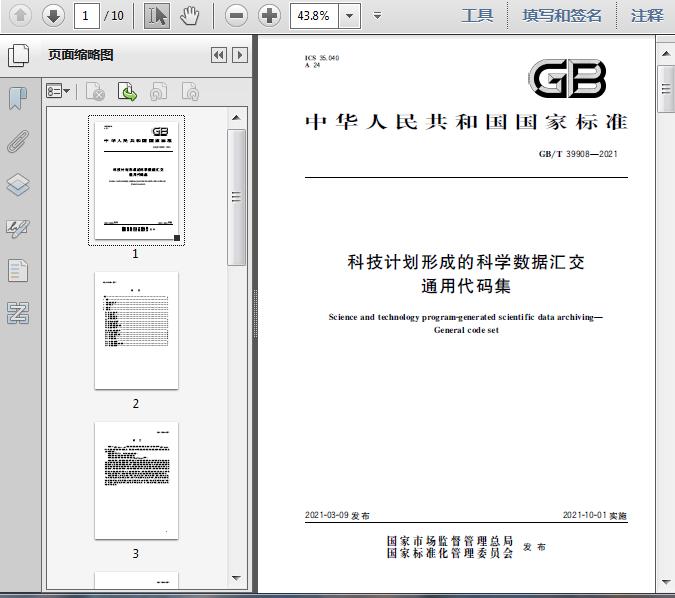This screenshot has width=675, height=598.
Task: Open the bookmarks panel in sidebar
Action: pos(18,98)
